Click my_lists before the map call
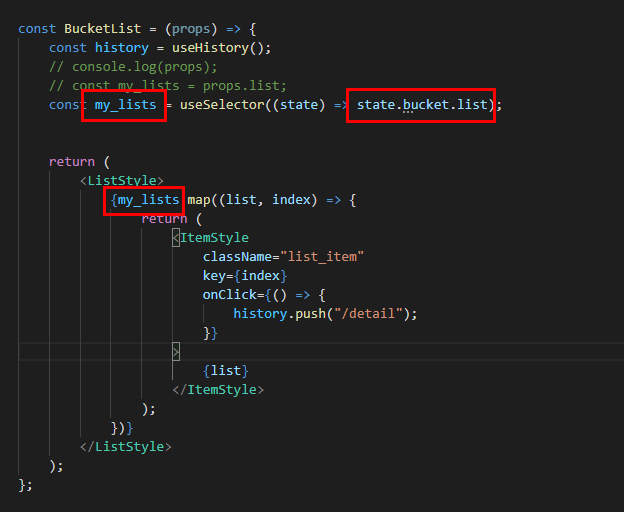 (x=148, y=200)
